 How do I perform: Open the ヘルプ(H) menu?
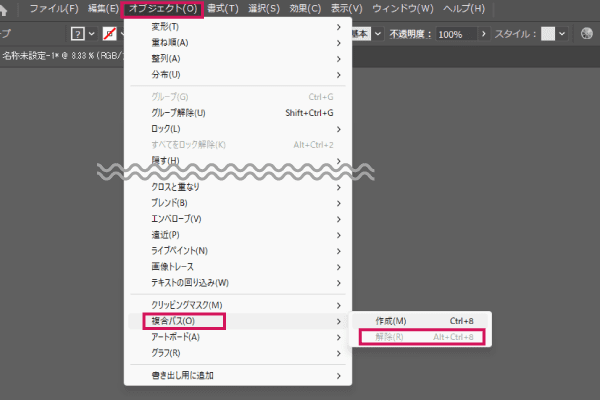point(464,8)
